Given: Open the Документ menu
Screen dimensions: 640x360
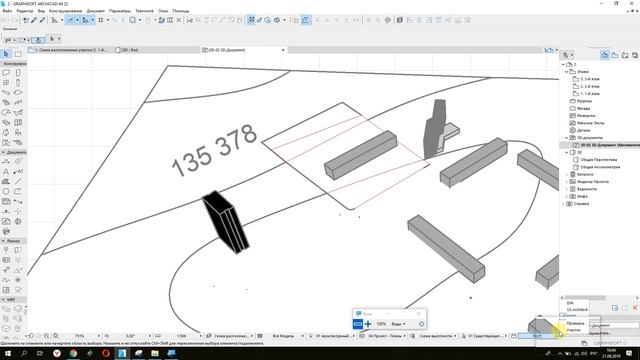Looking at the screenshot, I should (x=96, y=11).
